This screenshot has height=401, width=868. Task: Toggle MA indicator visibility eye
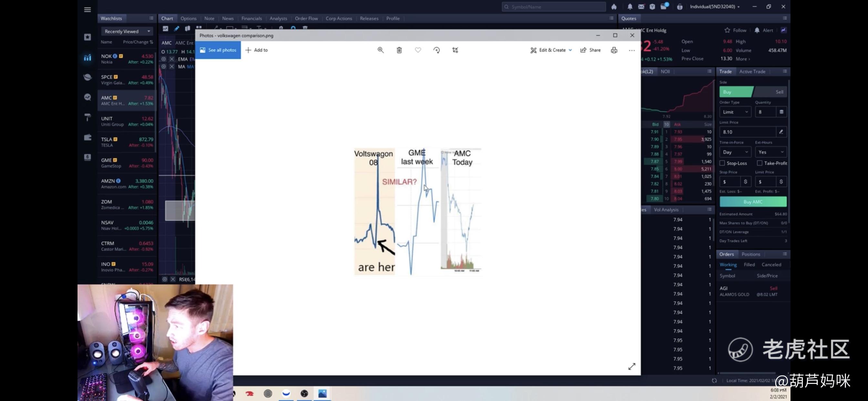pos(164,67)
